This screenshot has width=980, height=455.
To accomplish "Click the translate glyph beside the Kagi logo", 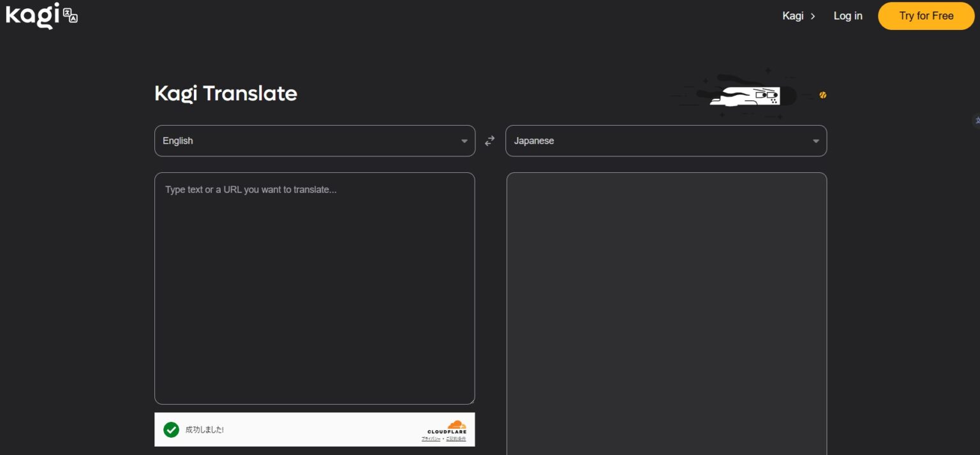I will 70,15.
